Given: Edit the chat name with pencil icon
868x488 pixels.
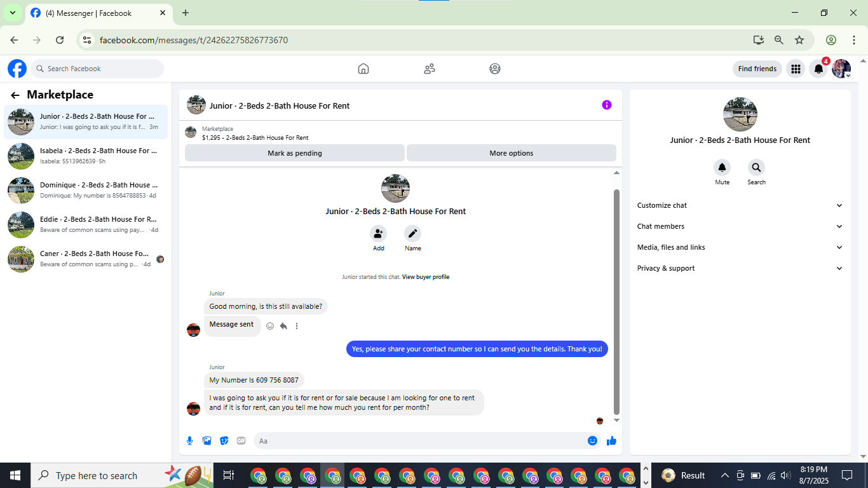Looking at the screenshot, I should pos(413,233).
